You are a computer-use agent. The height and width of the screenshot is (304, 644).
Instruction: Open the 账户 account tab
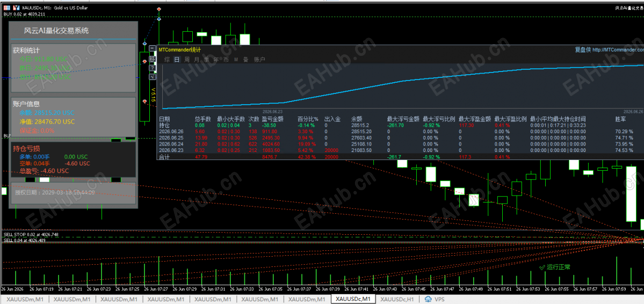click(259, 60)
